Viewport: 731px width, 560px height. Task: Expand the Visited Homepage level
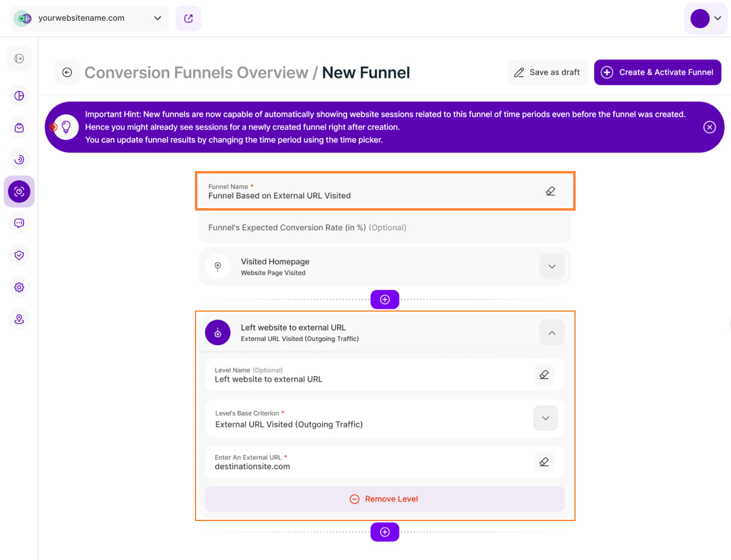pos(552,267)
